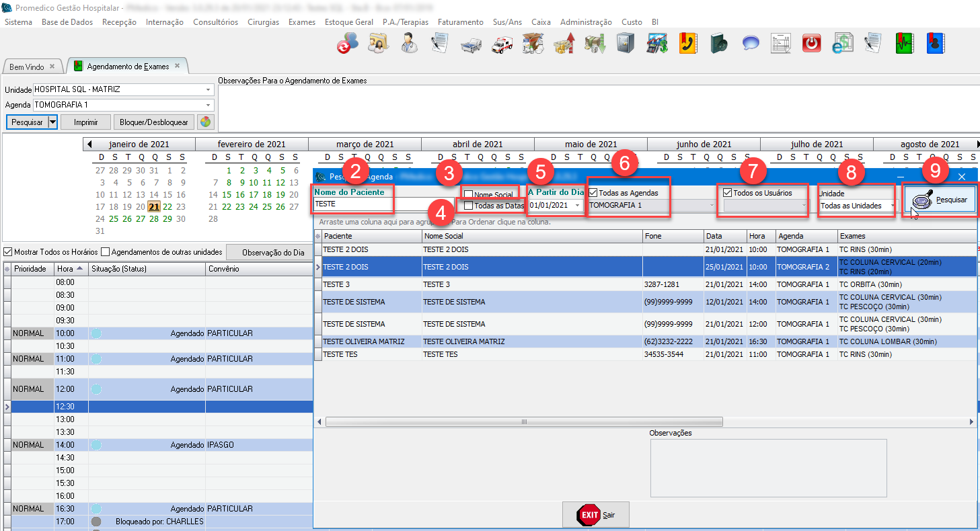This screenshot has width=980, height=531.
Task: Open the green heartbeat monitor book icon
Action: (x=904, y=44)
